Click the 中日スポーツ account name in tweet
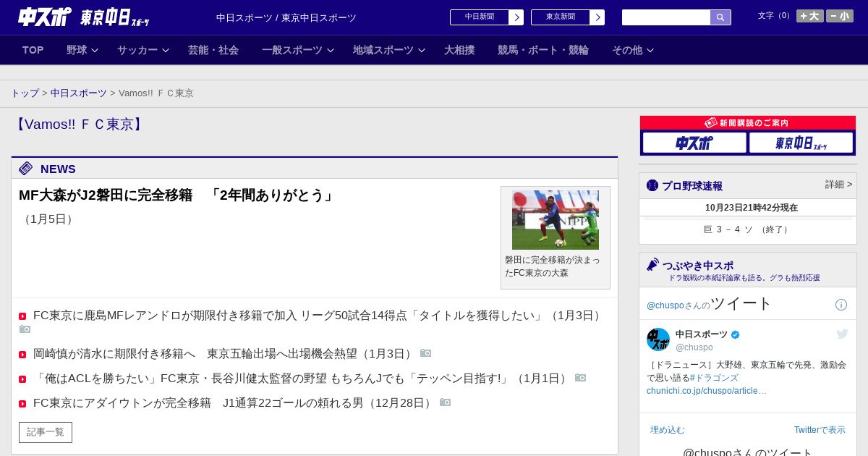 pyautogui.click(x=702, y=334)
